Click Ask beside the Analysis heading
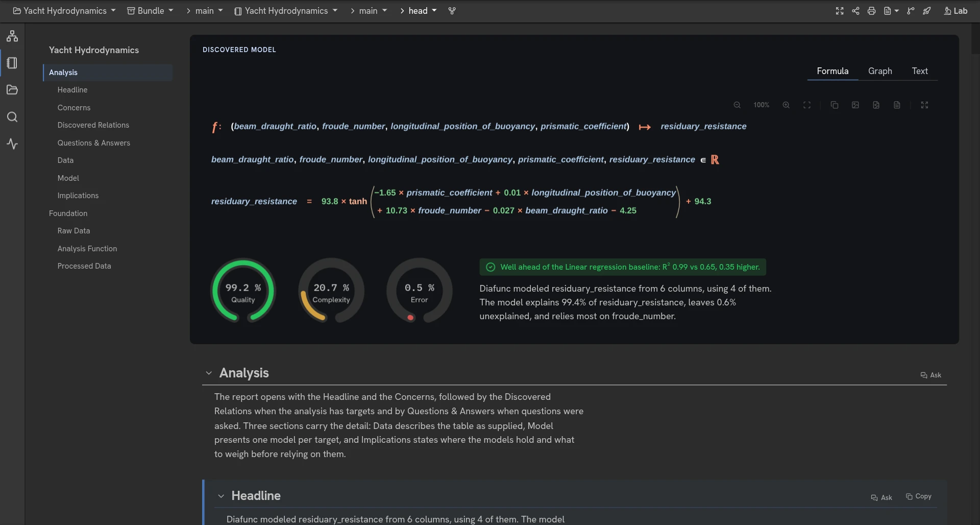Screen dimensions: 980x525 (931, 375)
